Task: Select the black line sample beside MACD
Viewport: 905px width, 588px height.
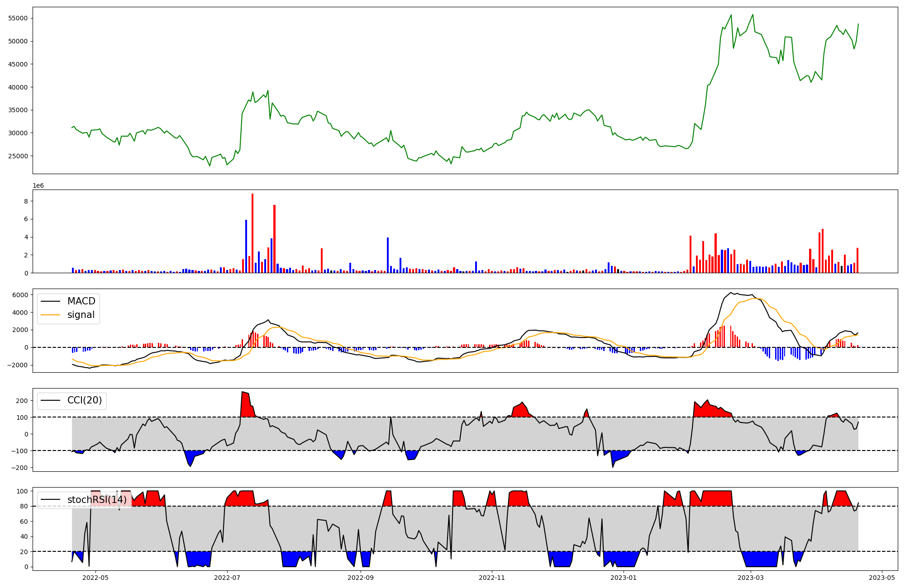Action: [51, 302]
